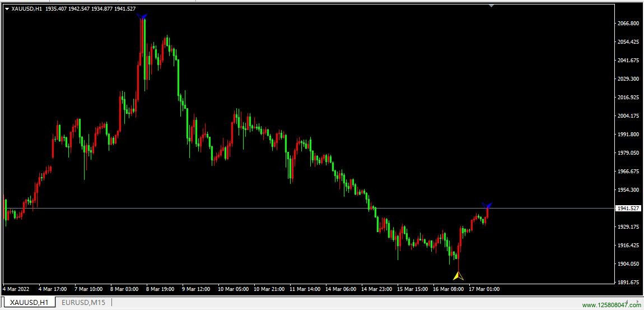Click the 10 Mar 05:00 time axis label

[233, 289]
